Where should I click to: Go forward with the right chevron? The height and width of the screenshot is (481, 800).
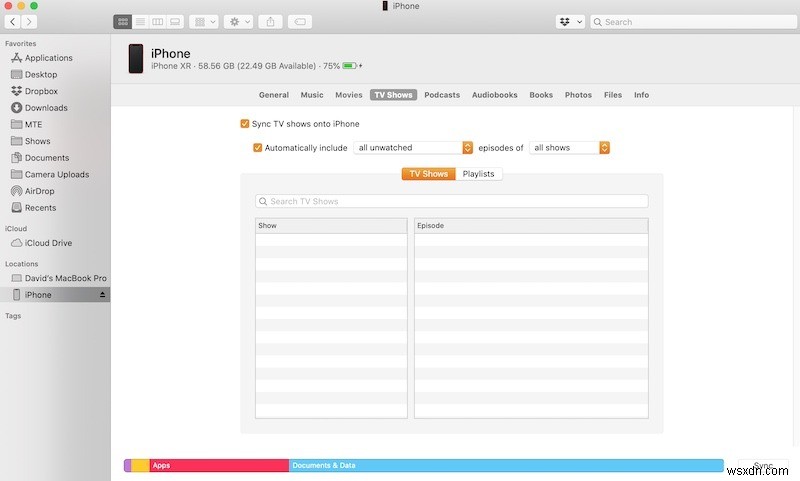[29, 22]
